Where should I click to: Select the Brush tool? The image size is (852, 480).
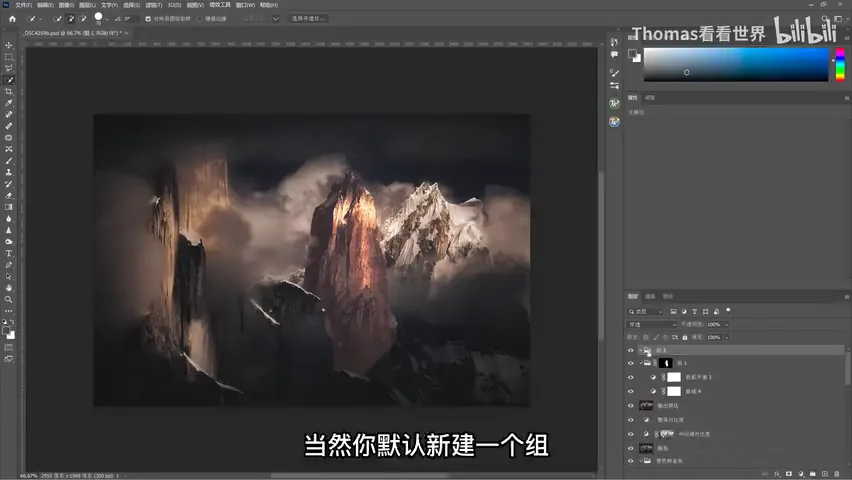pyautogui.click(x=9, y=161)
